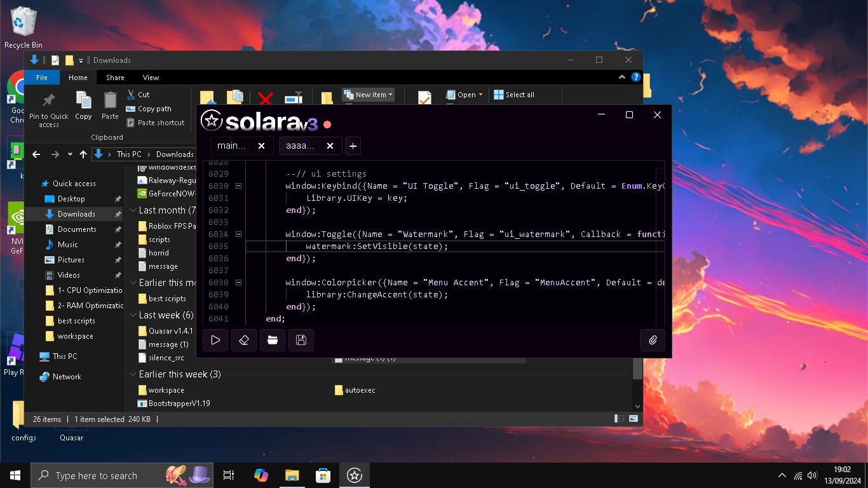Select the Home ribbon tab in File Explorer
Image resolution: width=868 pixels, height=488 pixels.
[x=78, y=78]
